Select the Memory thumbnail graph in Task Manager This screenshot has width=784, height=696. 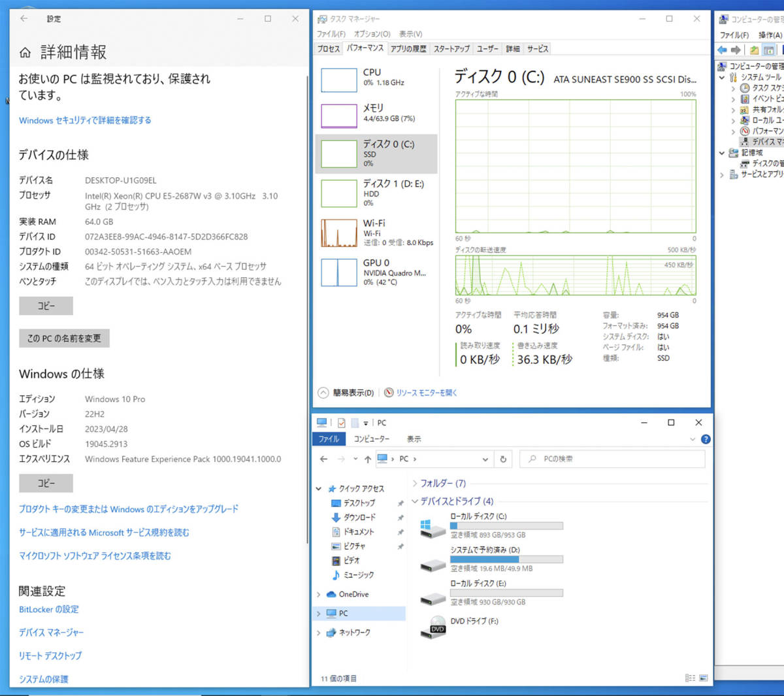[x=338, y=116]
